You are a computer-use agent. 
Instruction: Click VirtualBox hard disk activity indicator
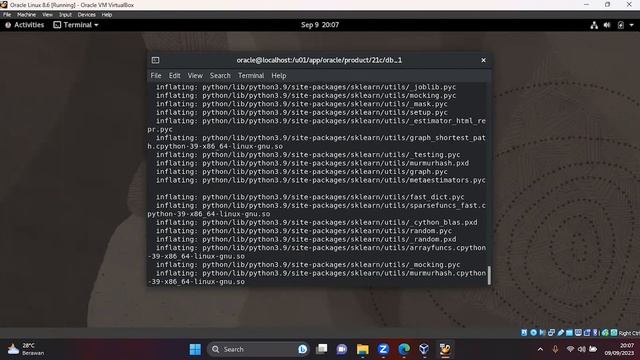click(524, 333)
